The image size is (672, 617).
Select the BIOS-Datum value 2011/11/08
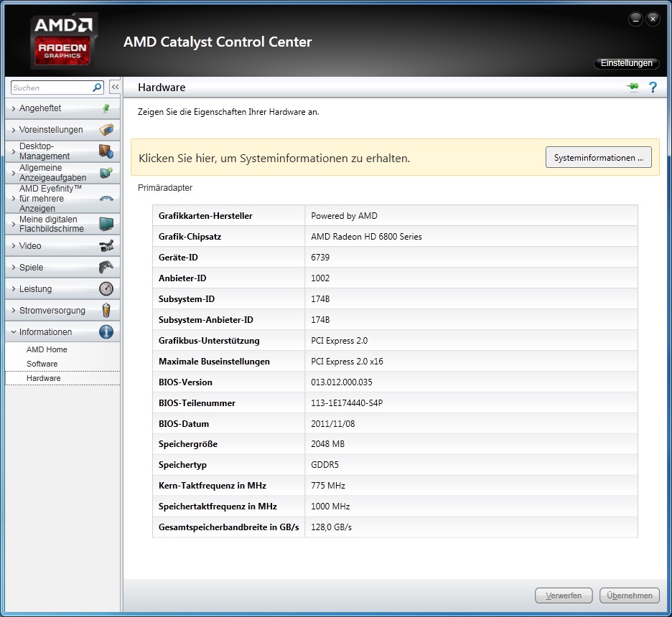333,423
